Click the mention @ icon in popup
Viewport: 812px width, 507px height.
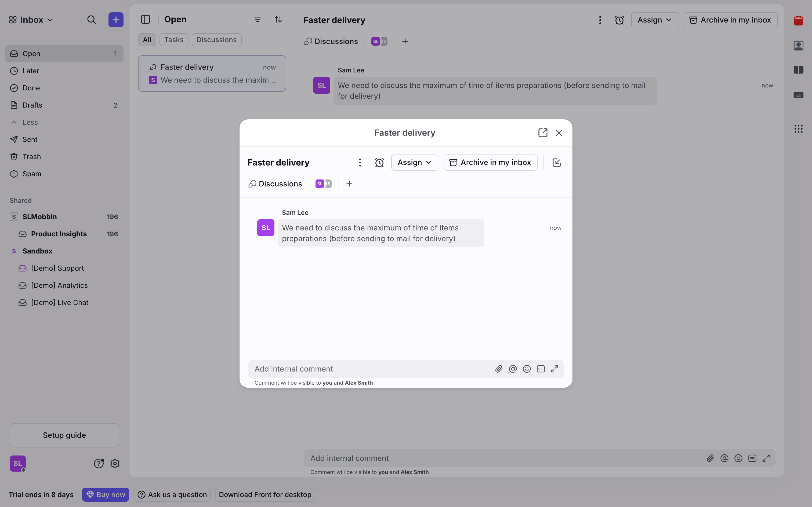point(513,369)
